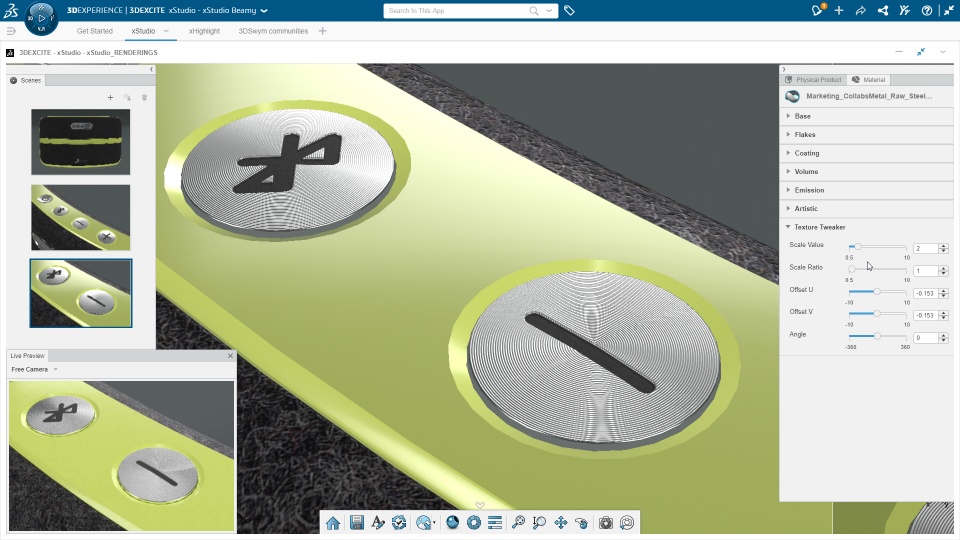Open the 3DSwym communities tab
This screenshot has height=540, width=960.
pos(273,31)
